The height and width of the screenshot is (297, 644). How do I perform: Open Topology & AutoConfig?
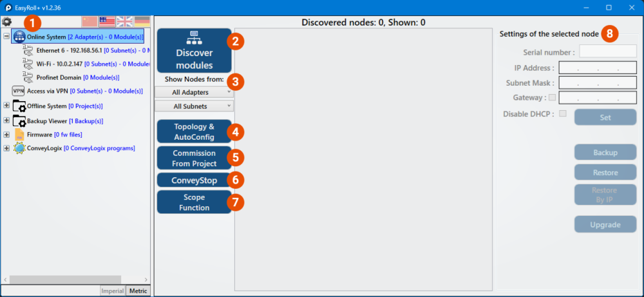[194, 132]
